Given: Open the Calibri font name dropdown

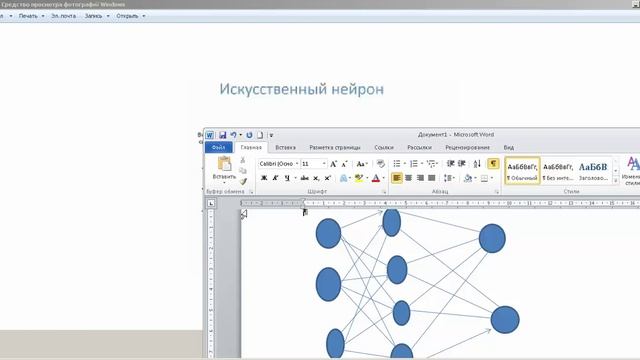Looking at the screenshot, I should pos(297,164).
